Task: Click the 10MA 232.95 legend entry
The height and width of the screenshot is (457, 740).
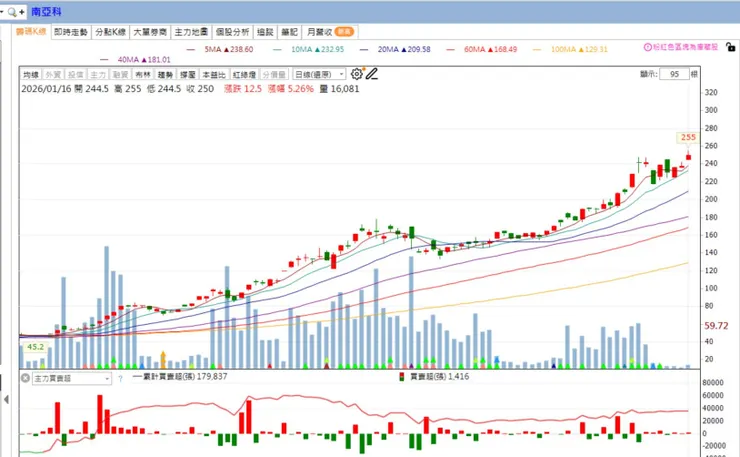Action: click(x=309, y=49)
